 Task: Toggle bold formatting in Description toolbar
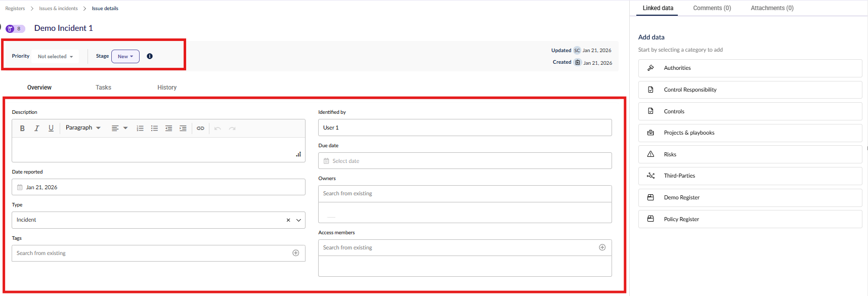(x=22, y=129)
